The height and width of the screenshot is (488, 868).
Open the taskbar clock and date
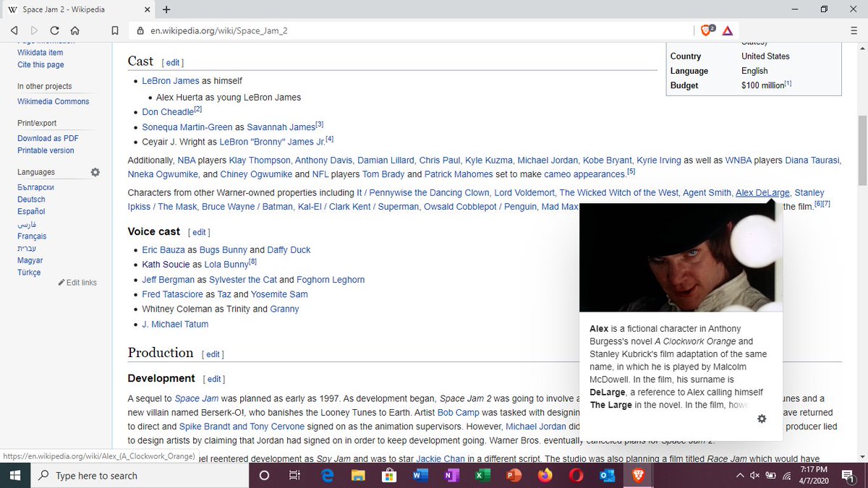pos(813,475)
